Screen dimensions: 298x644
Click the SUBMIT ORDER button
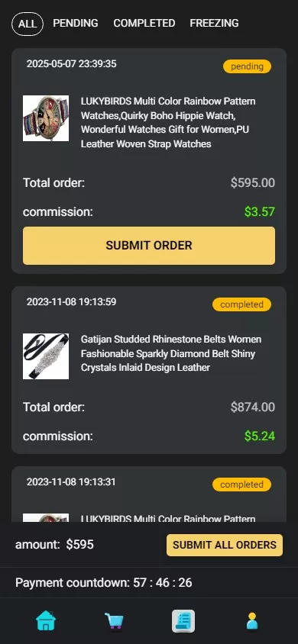[x=149, y=246]
